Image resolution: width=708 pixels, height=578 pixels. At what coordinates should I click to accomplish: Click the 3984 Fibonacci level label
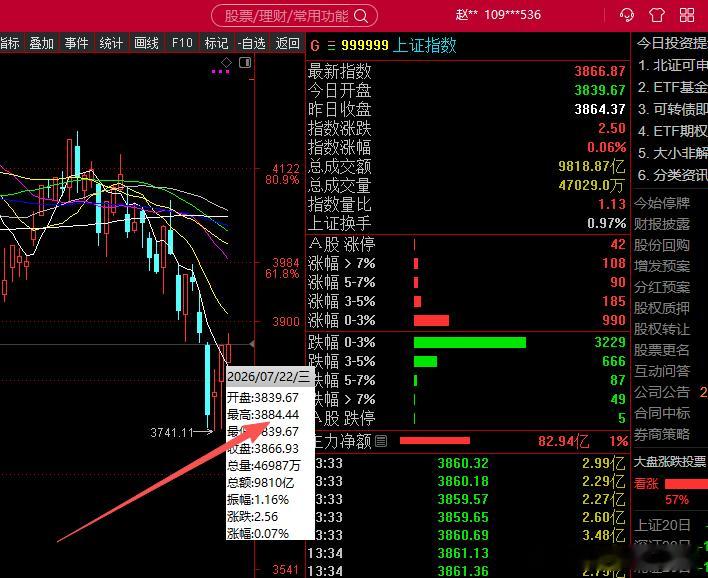[286, 263]
